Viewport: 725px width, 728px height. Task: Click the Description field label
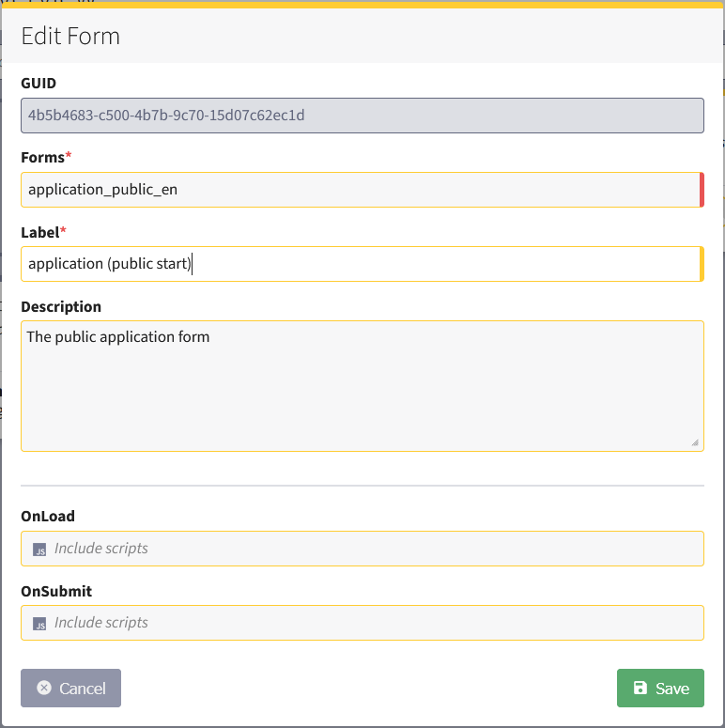point(61,307)
